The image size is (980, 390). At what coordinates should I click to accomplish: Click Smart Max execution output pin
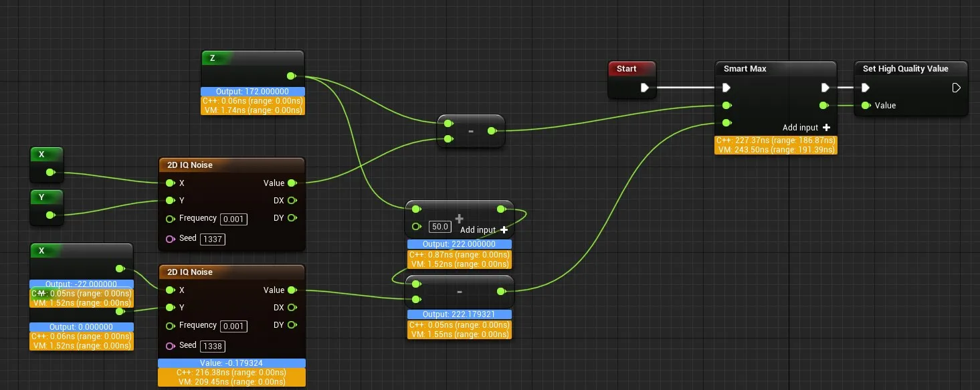click(x=825, y=88)
